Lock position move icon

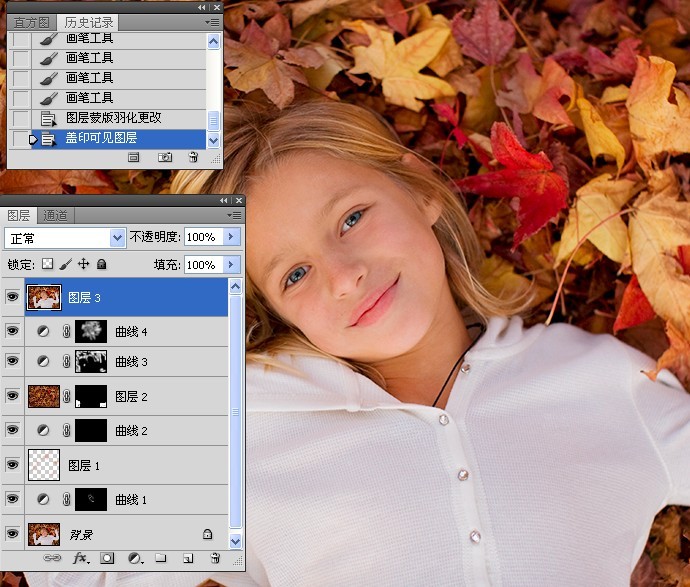[84, 264]
